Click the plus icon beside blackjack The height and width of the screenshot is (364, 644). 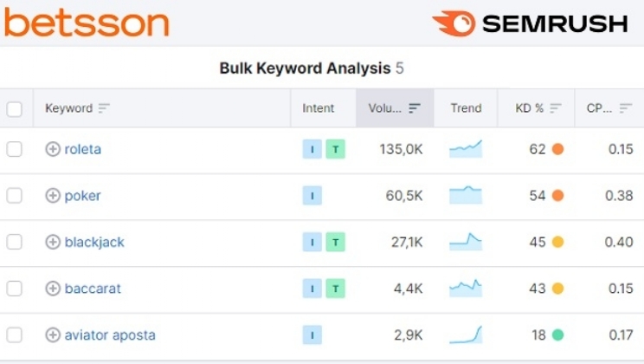click(53, 243)
